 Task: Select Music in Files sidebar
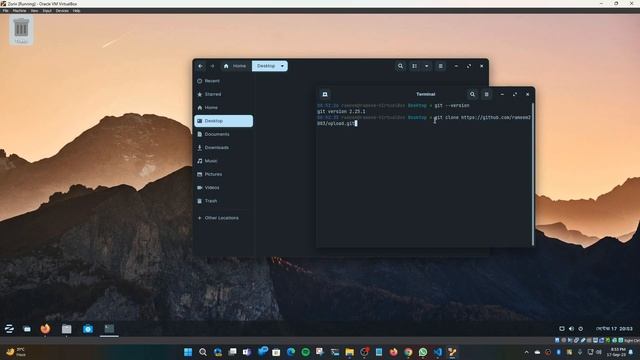[x=224, y=161]
